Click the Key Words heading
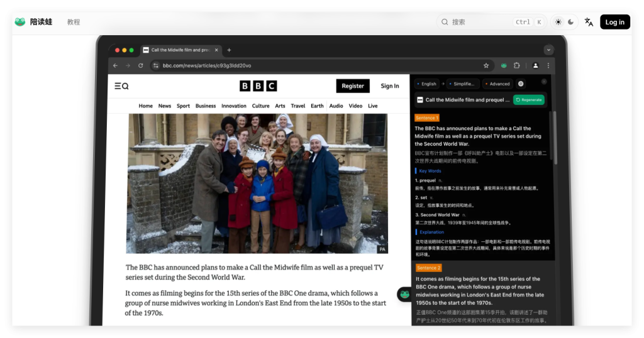This screenshot has height=338, width=644. 430,171
